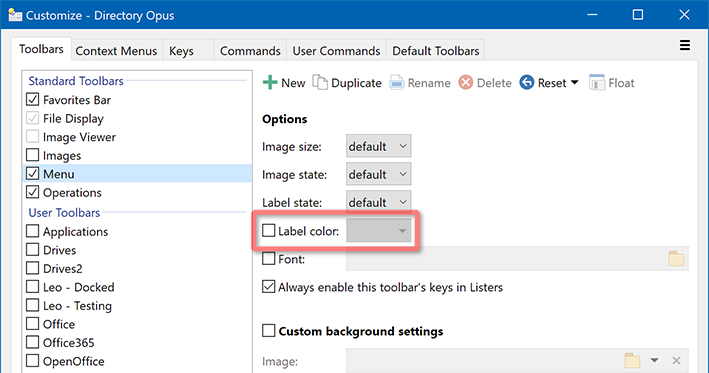Enable the Applications toolbar checkbox
Image resolution: width=709 pixels, height=373 pixels.
[x=33, y=231]
